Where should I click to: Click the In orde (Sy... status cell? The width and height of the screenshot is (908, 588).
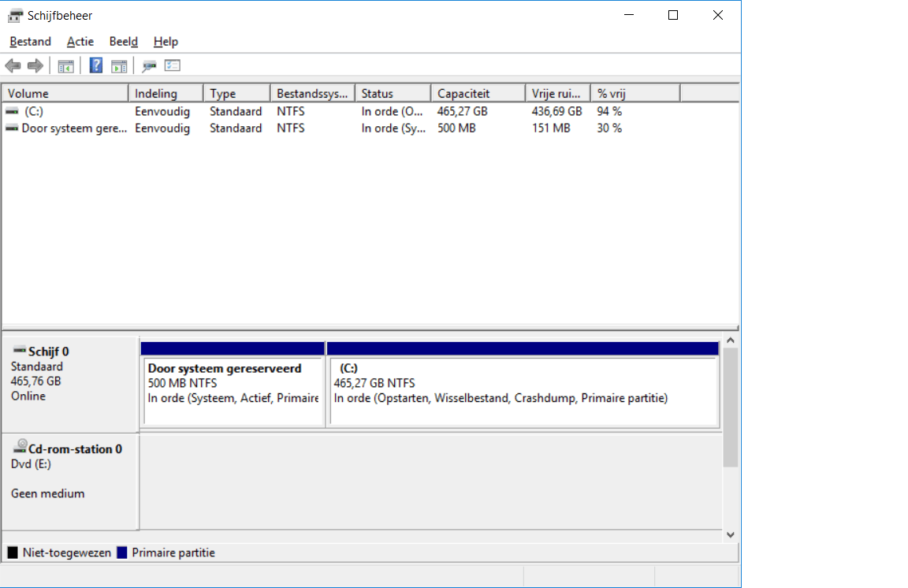pyautogui.click(x=393, y=128)
